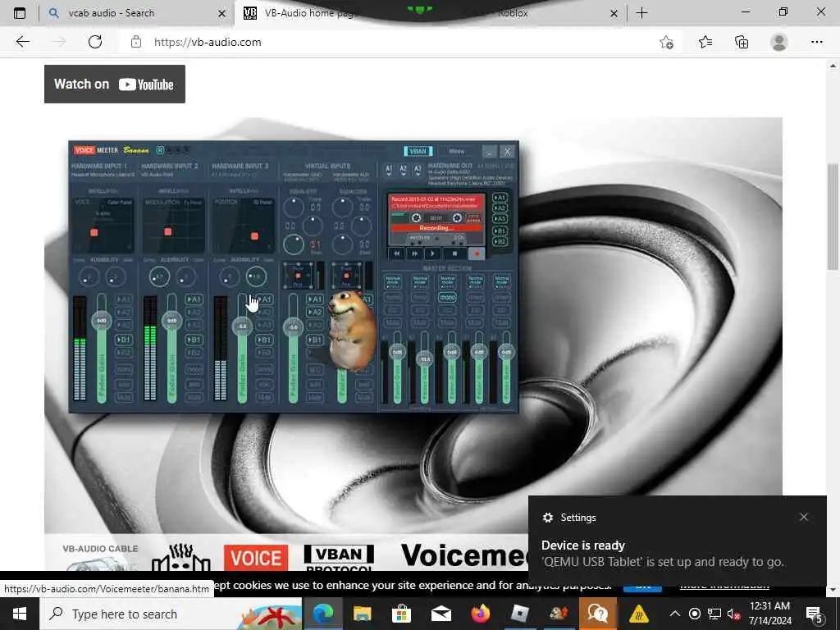Click the red position square in Hardware Input 3 panel
The width and height of the screenshot is (840, 630).
[x=254, y=235]
